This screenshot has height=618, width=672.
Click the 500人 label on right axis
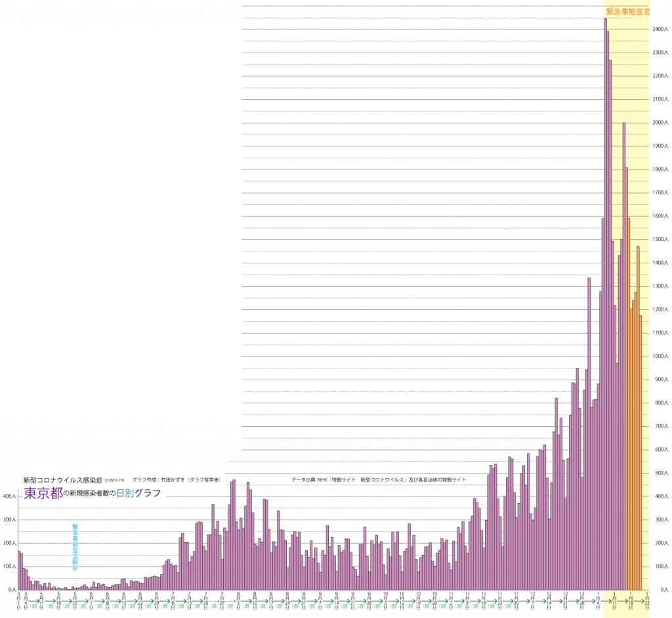(x=660, y=474)
